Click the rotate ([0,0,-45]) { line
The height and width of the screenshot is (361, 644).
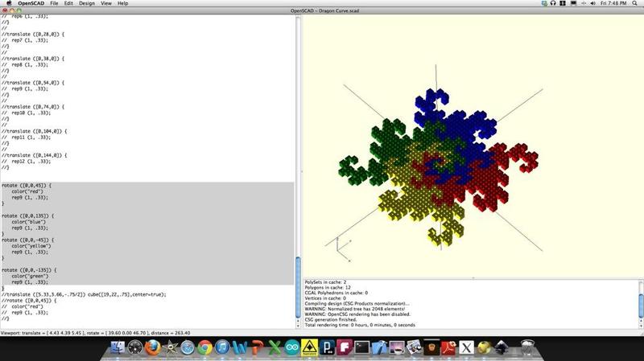(x=27, y=240)
